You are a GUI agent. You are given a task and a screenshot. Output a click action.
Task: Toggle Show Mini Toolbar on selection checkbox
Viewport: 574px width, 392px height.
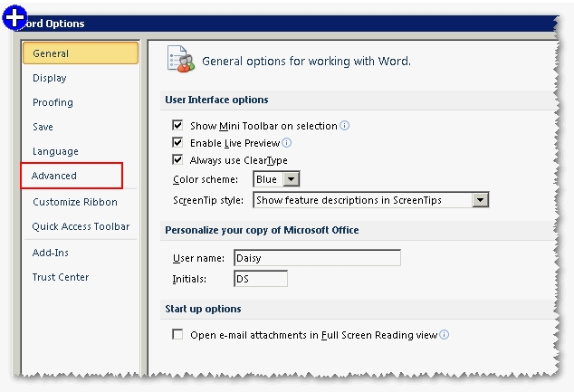click(177, 126)
